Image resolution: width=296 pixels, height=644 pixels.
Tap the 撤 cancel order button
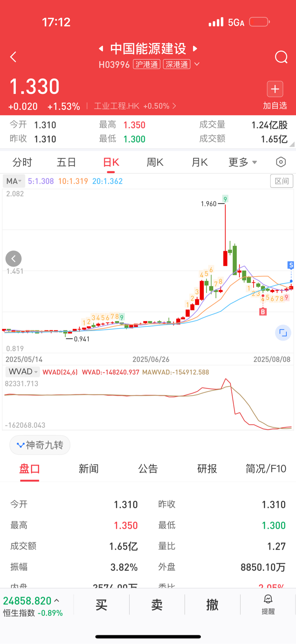tap(212, 605)
